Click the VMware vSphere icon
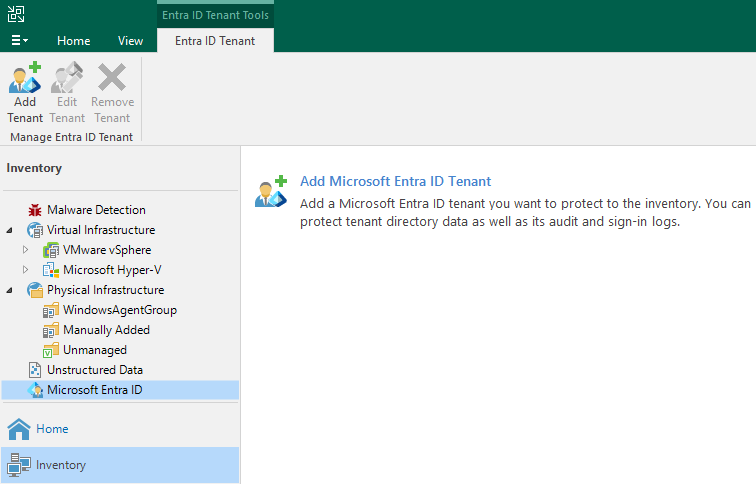The width and height of the screenshot is (756, 484). [51, 250]
